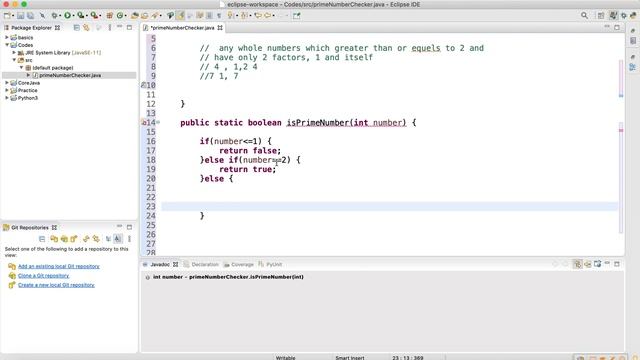Click Clone repository icon in Git Repositories toolbar
The height and width of the screenshot is (360, 640).
coord(64,239)
